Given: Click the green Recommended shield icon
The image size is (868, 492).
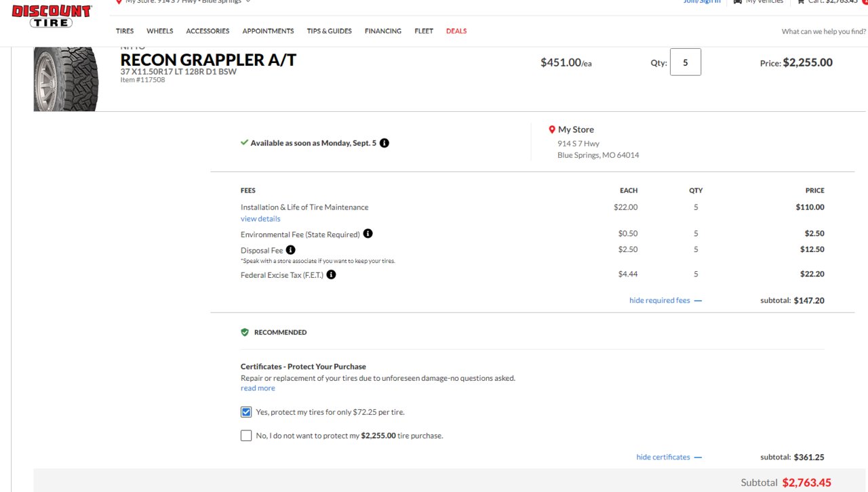Looking at the screenshot, I should tap(245, 332).
